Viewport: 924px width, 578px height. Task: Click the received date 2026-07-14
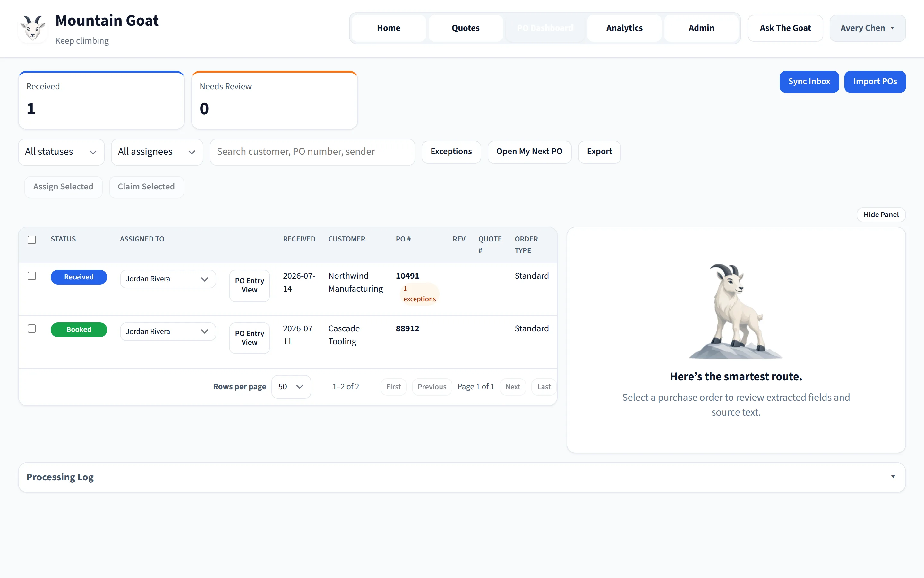tap(299, 282)
